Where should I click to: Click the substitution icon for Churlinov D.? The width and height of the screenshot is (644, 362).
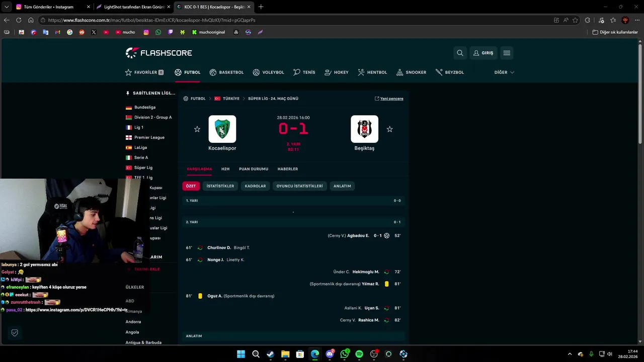click(x=200, y=248)
